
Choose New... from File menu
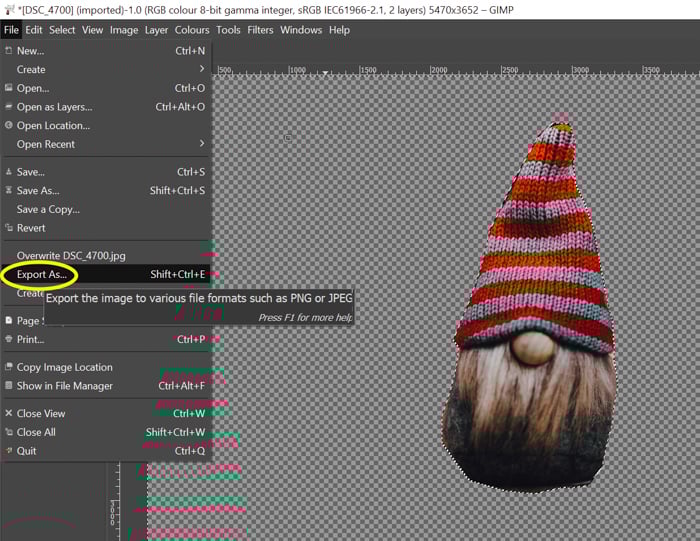(105, 51)
